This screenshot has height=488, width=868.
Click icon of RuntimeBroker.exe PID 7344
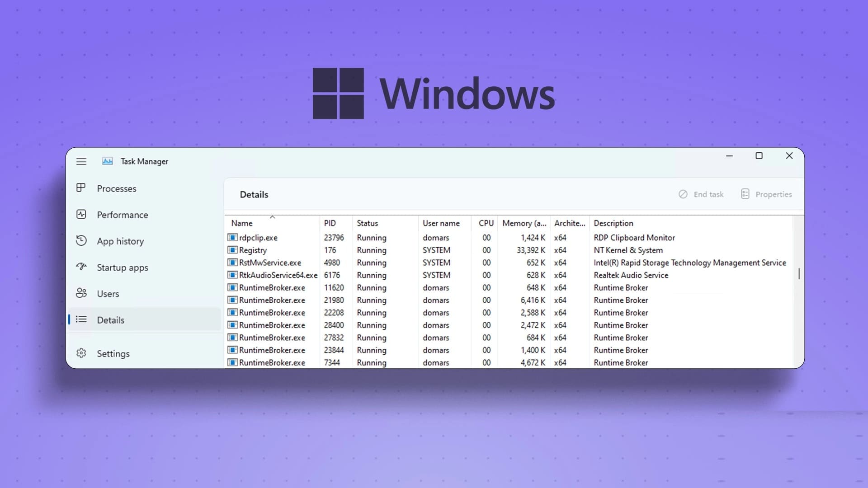pyautogui.click(x=232, y=362)
